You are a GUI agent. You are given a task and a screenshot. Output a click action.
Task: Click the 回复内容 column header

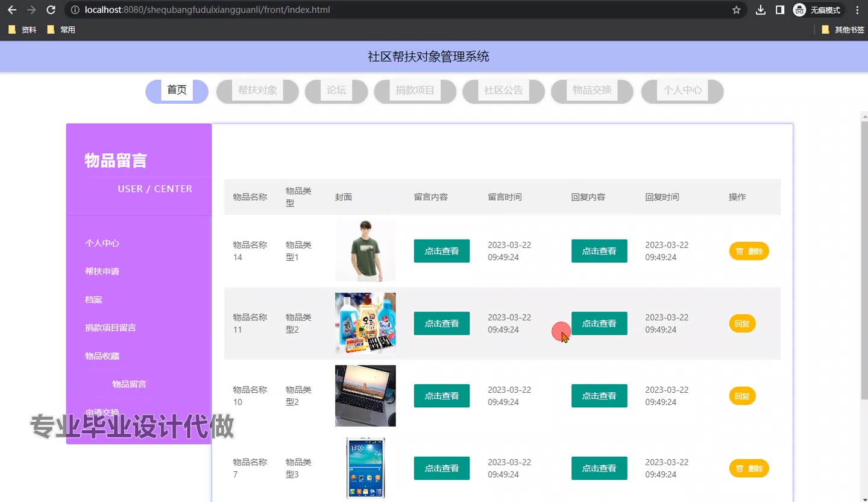click(588, 197)
